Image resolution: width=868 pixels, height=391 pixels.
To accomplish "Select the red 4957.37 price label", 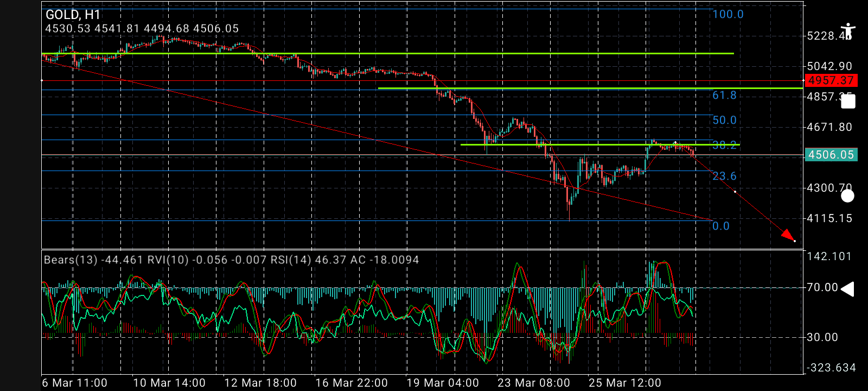I will (831, 80).
